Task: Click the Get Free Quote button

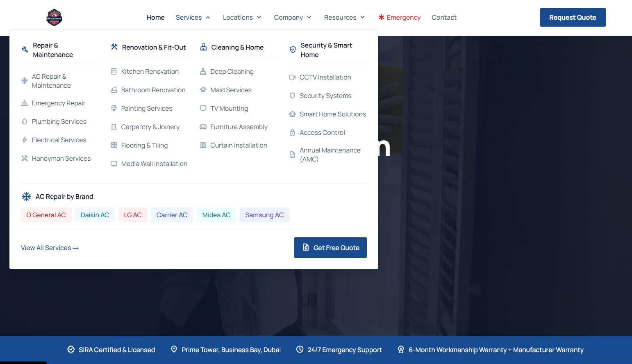Action: coord(330,248)
